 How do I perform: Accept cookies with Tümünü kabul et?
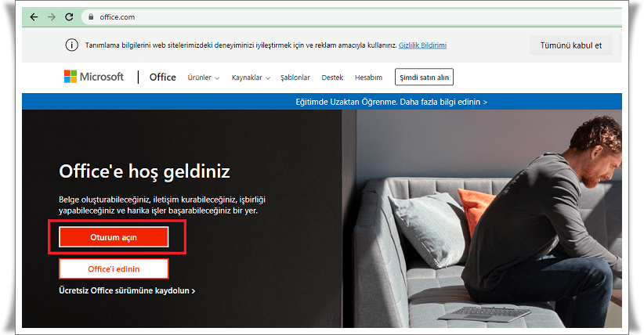point(571,45)
